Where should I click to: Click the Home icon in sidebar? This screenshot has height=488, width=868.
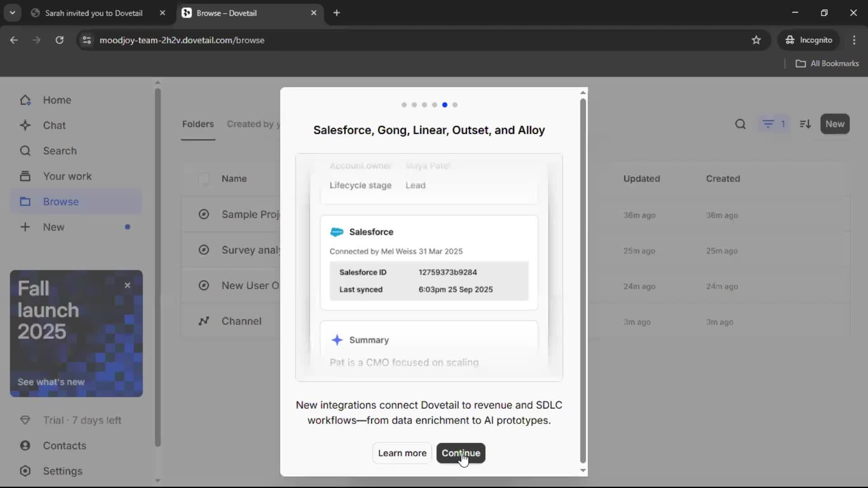pyautogui.click(x=25, y=100)
